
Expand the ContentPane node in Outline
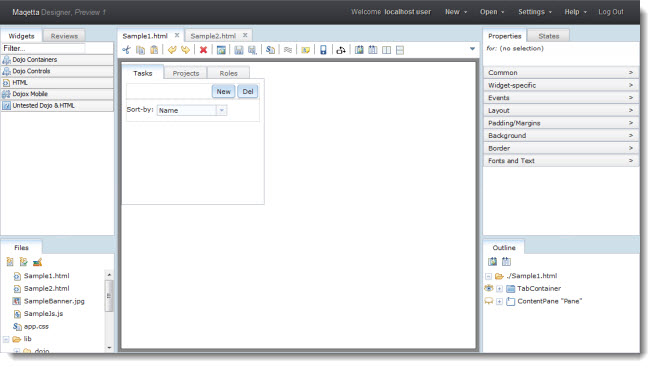point(499,301)
